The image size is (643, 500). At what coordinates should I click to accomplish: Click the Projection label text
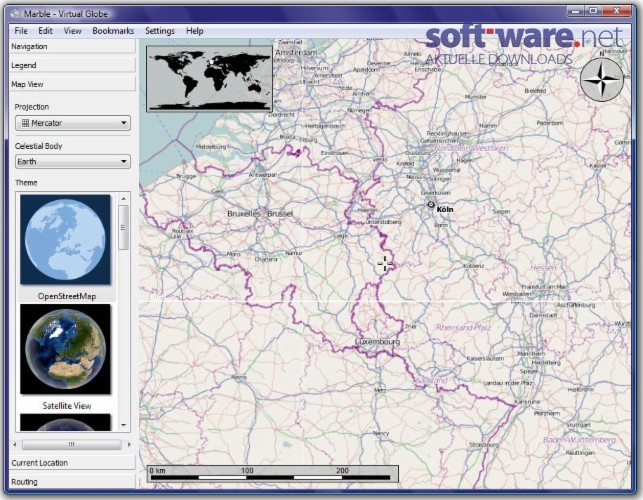click(32, 107)
